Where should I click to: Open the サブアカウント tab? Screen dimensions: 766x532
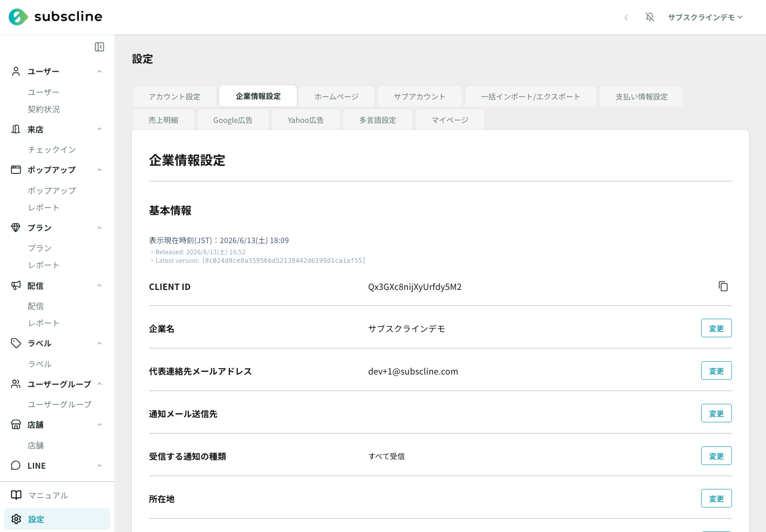tap(419, 96)
